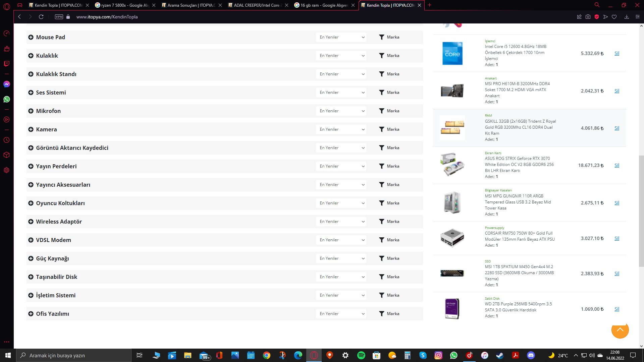This screenshot has height=362, width=644.
Task: Switch to the ADAL CREEPER/Intel Core tab
Action: [x=256, y=5]
